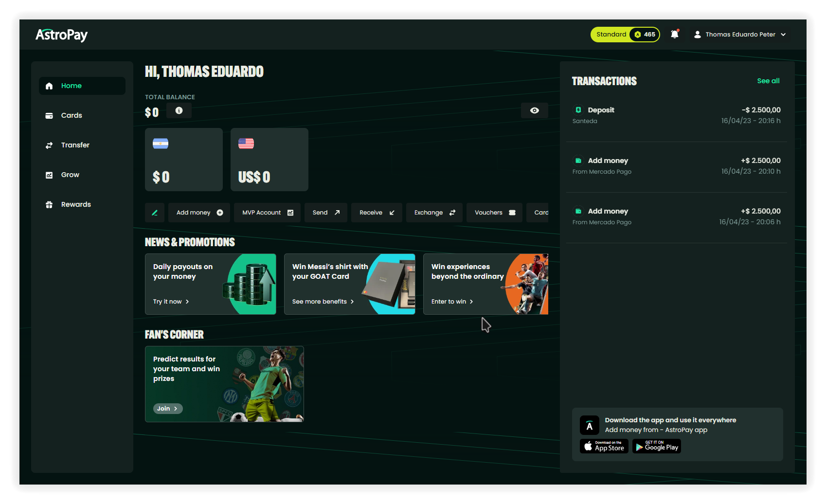This screenshot has width=826, height=504.
Task: Click the AstroPay logo
Action: [x=61, y=35]
